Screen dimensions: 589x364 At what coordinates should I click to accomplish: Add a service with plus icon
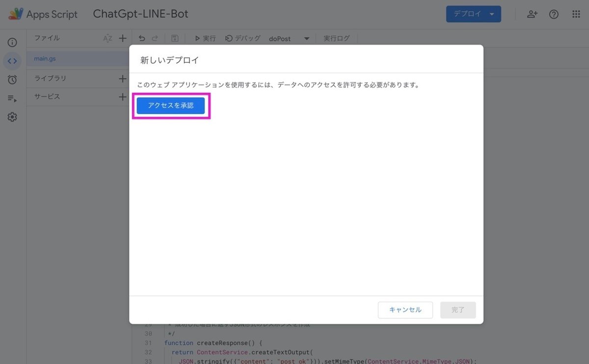[x=123, y=97]
